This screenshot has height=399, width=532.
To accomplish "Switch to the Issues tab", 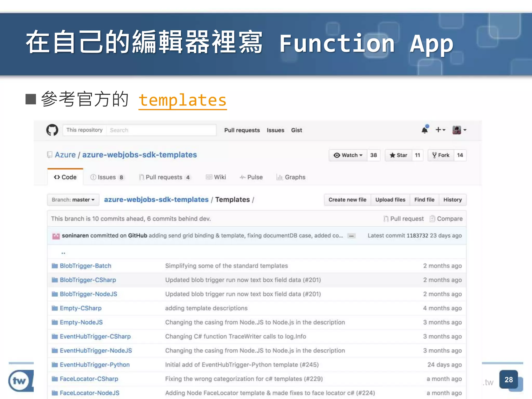I will coord(107,177).
